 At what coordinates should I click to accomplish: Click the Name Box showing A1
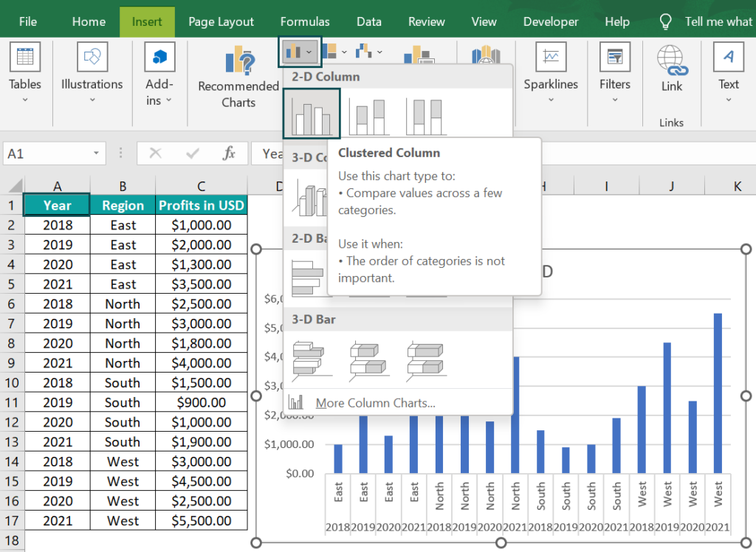[x=54, y=153]
